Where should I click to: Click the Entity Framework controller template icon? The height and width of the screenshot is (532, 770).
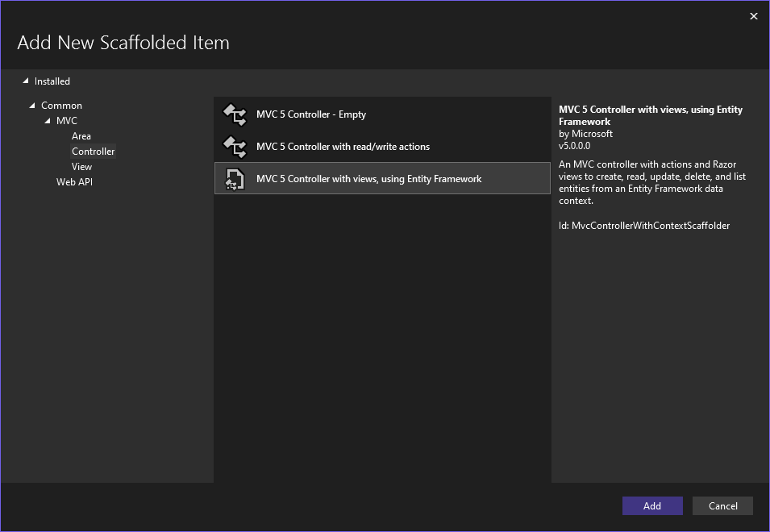tap(235, 179)
